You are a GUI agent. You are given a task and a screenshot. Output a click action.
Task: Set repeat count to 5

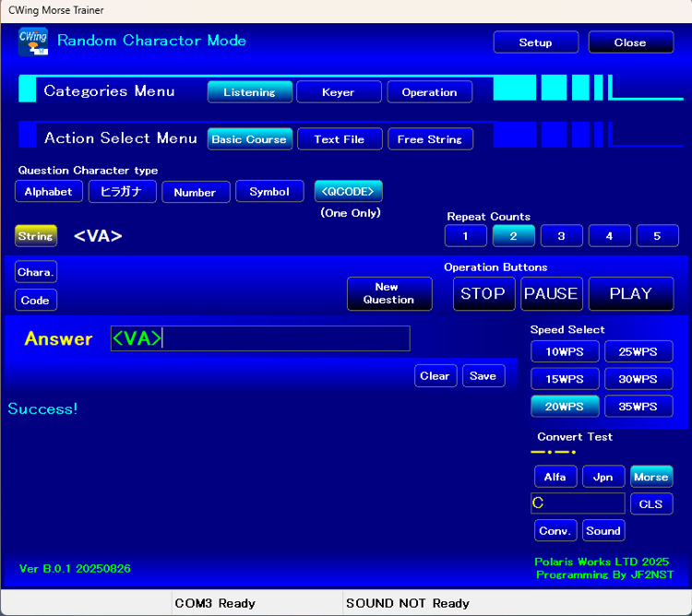pos(657,236)
